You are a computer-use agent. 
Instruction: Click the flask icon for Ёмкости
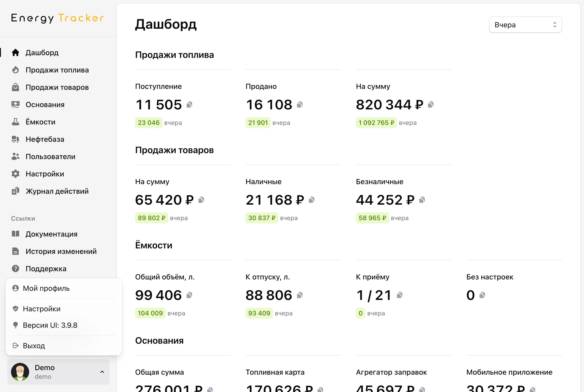[16, 122]
